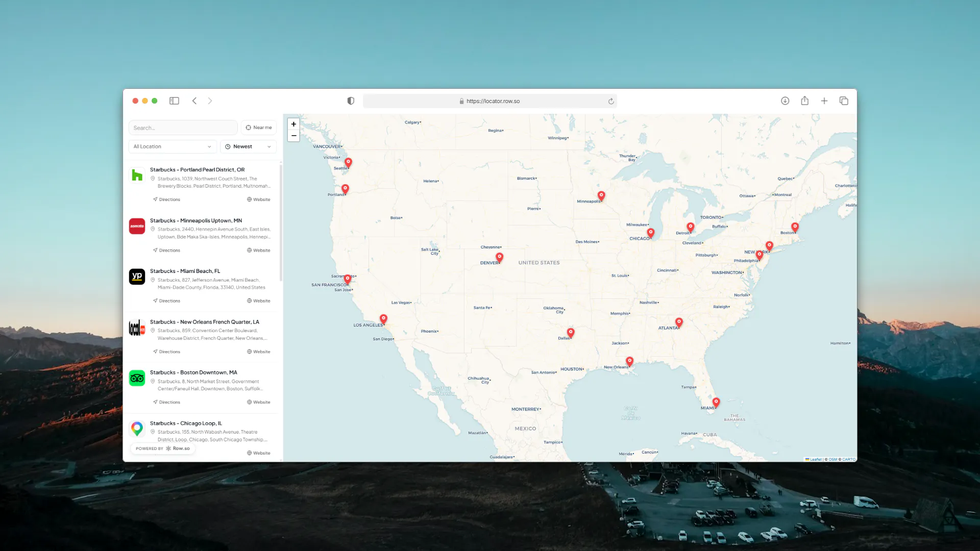Click the Google Maps logo for Chicago listing

[x=137, y=429]
